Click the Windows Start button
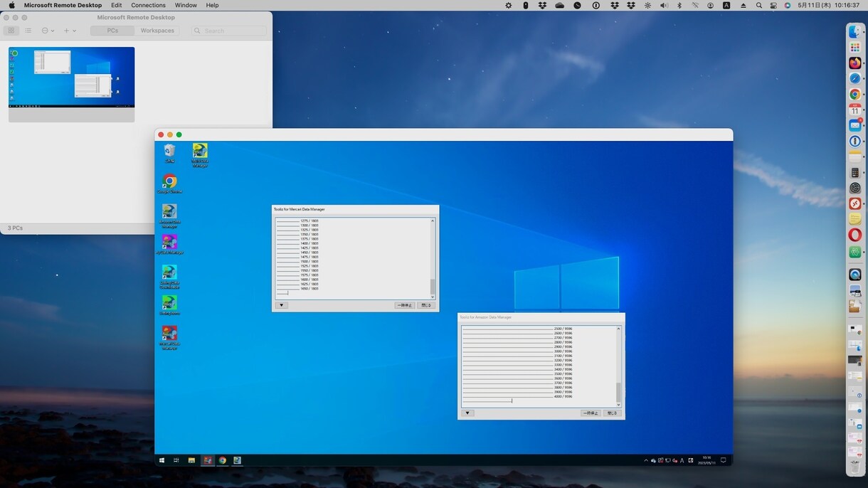868x488 pixels. [x=162, y=460]
